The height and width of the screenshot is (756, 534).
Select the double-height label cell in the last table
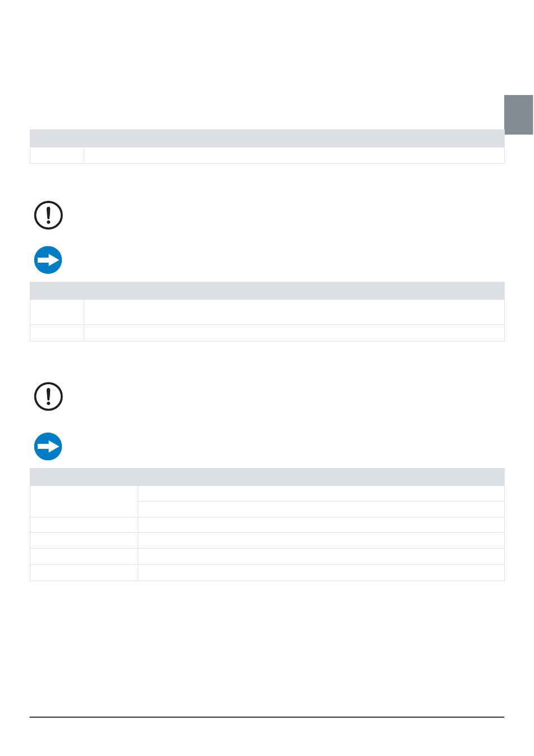pos(84,502)
